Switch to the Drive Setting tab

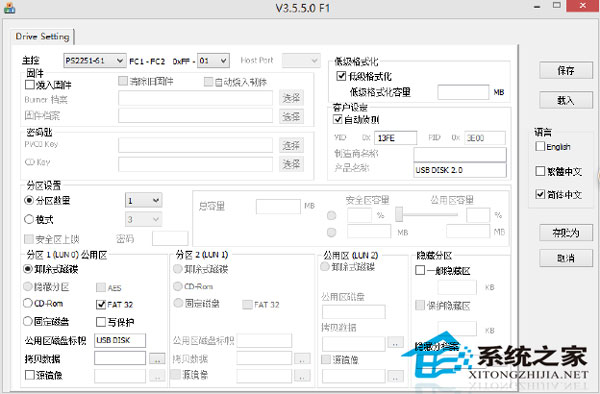pos(42,37)
